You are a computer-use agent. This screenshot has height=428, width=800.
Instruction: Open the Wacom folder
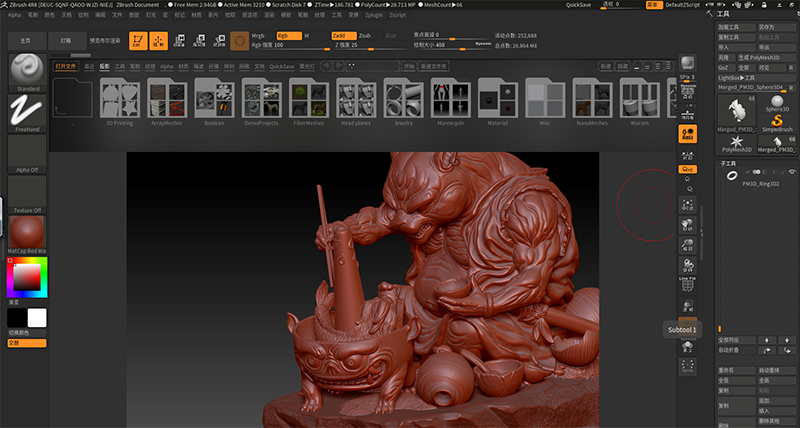pyautogui.click(x=639, y=102)
